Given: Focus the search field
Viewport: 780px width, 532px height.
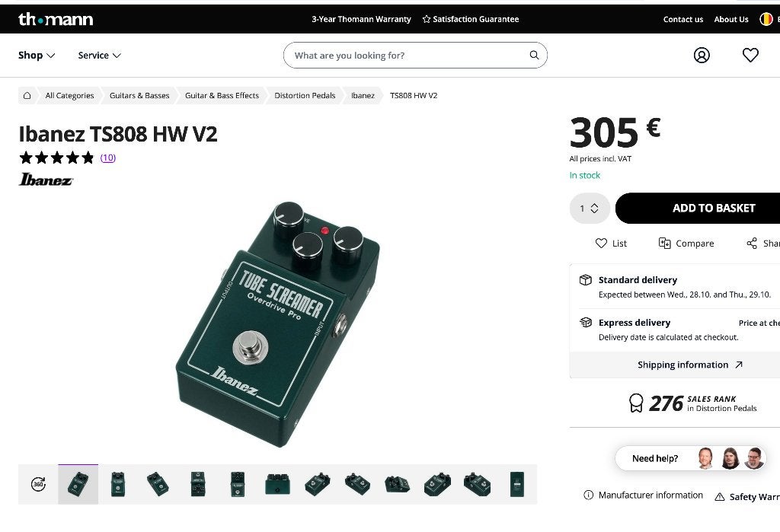Looking at the screenshot, I should 415,56.
